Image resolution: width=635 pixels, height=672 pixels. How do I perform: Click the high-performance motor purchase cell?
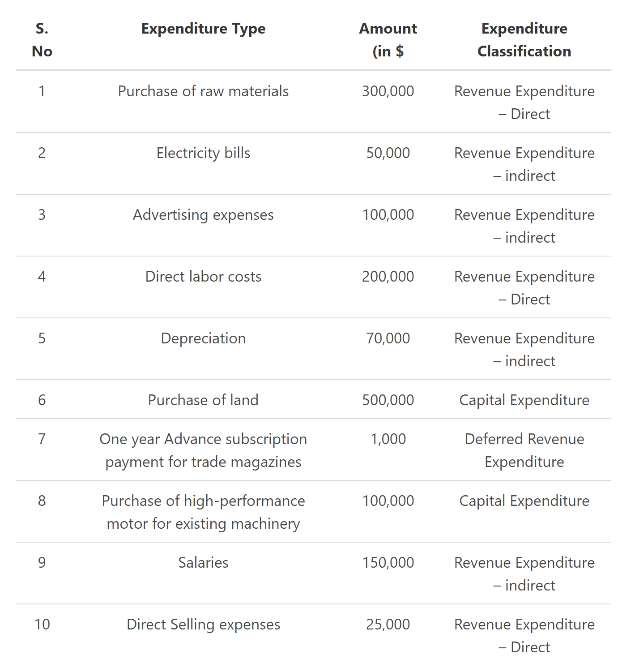click(x=203, y=512)
